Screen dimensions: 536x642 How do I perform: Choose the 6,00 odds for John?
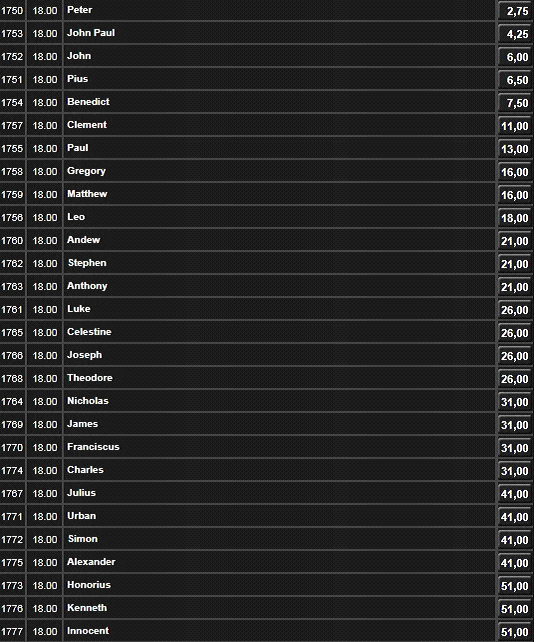[x=515, y=57]
